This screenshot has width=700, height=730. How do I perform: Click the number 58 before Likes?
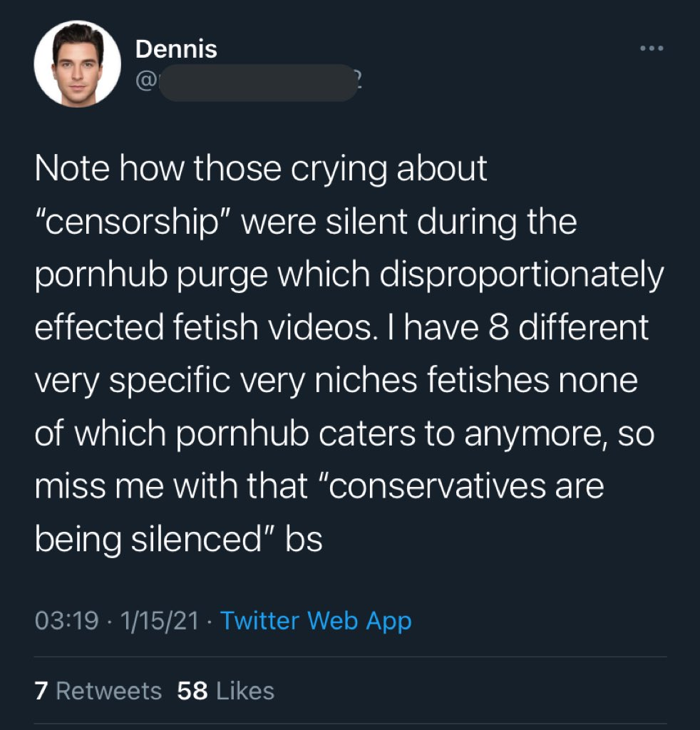(192, 690)
